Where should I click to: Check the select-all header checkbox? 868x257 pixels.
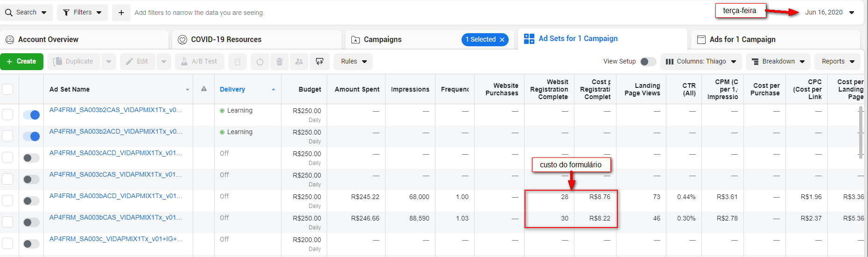point(7,89)
